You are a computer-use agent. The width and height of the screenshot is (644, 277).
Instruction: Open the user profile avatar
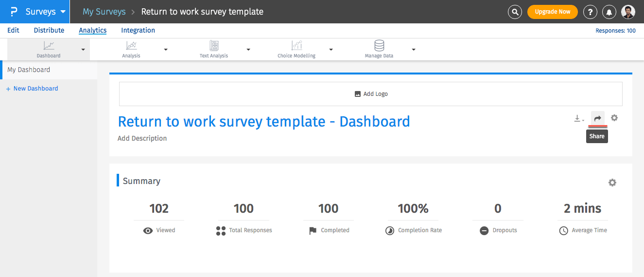628,12
